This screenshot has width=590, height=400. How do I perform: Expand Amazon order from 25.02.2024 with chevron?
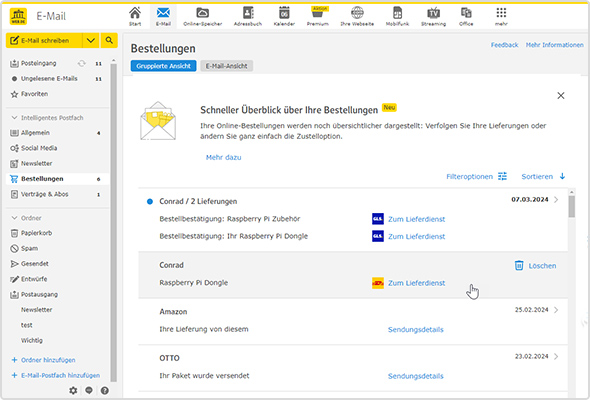coord(556,310)
